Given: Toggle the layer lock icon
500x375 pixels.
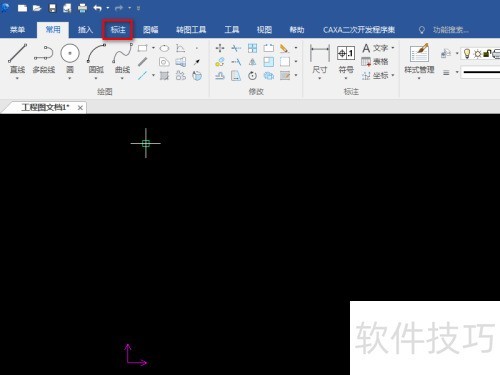Looking at the screenshot, I should coord(487,53).
